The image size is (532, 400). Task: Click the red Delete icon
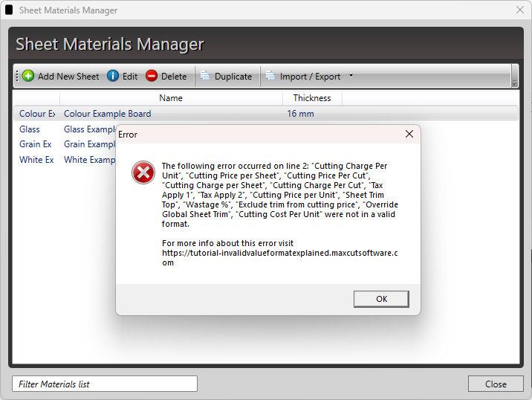pyautogui.click(x=152, y=76)
